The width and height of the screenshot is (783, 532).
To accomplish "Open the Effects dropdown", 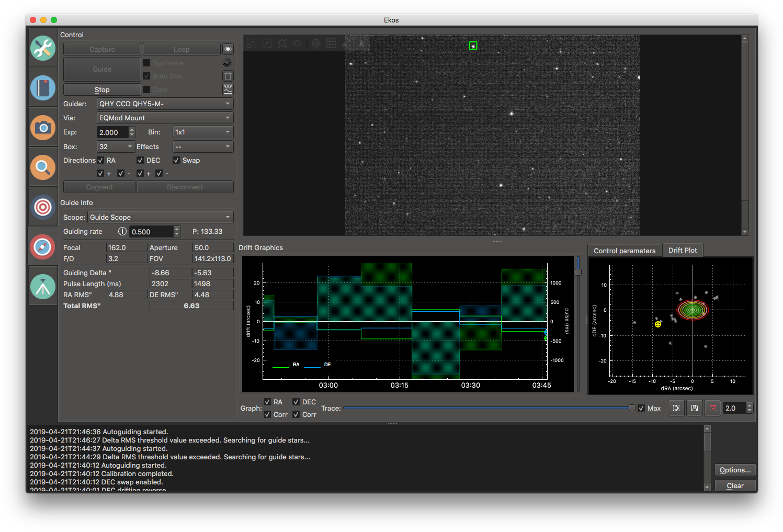I will 203,146.
